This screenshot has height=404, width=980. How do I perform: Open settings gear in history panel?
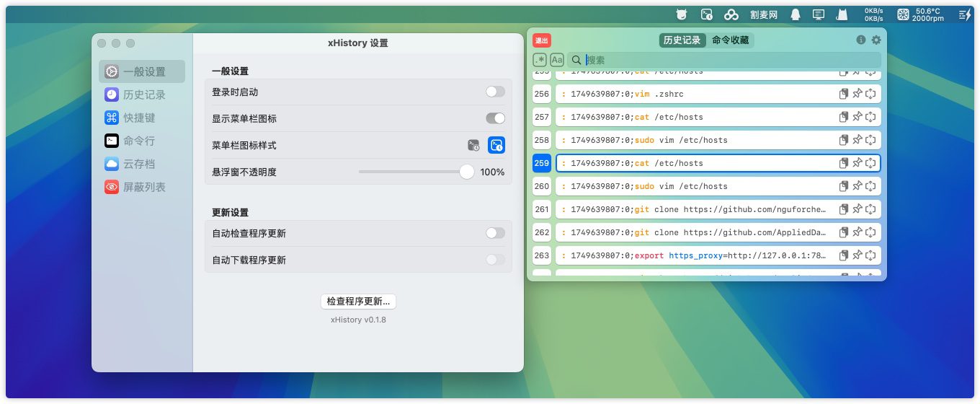(876, 40)
